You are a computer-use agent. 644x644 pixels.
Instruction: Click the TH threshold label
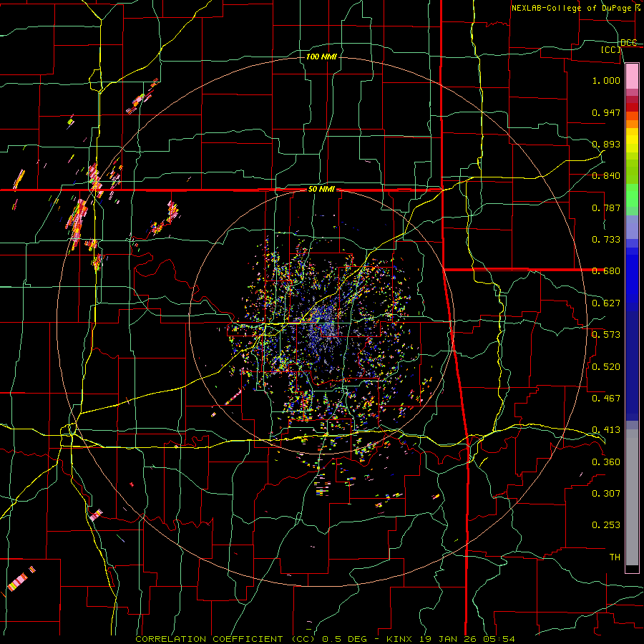coord(615,557)
